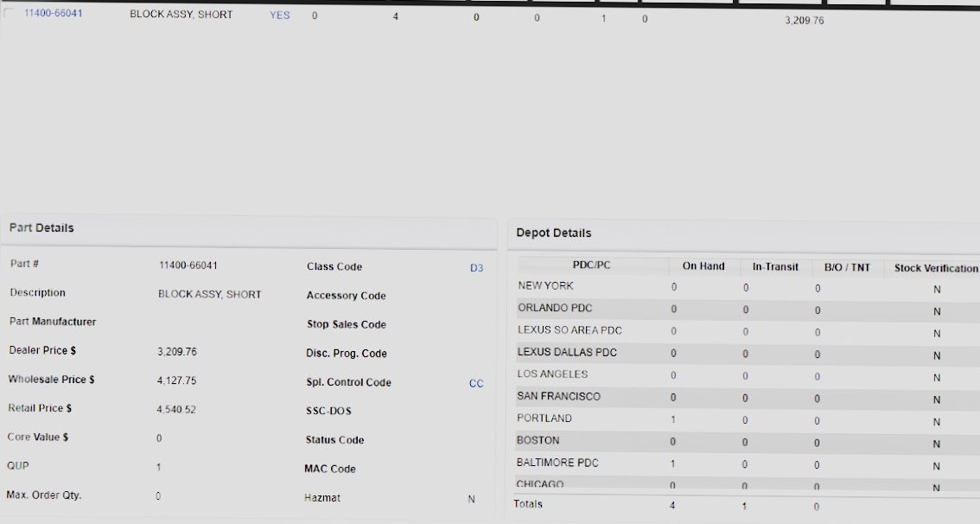Select the SAN FRANCISCO depot row

coord(748,397)
